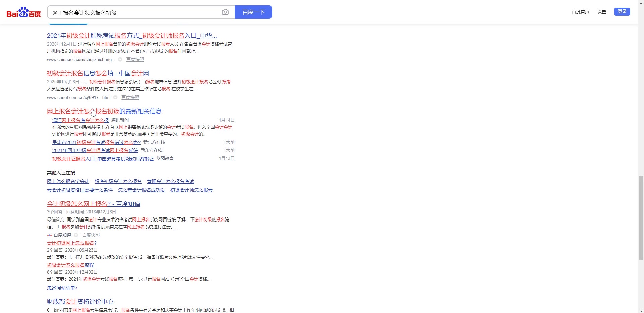Click related search 想考初级会计怎么报名
Screen dimensions: 644x313
[x=118, y=182]
